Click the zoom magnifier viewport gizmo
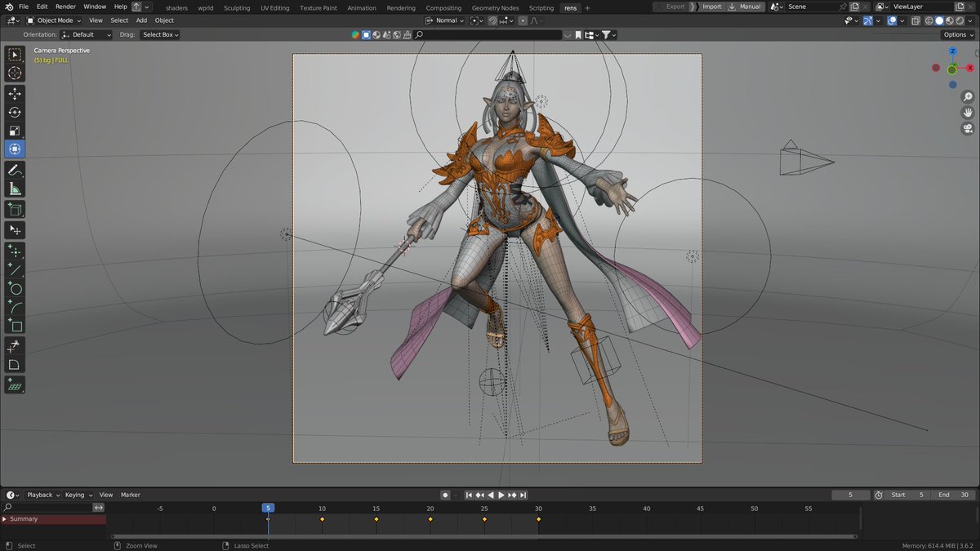 (968, 97)
